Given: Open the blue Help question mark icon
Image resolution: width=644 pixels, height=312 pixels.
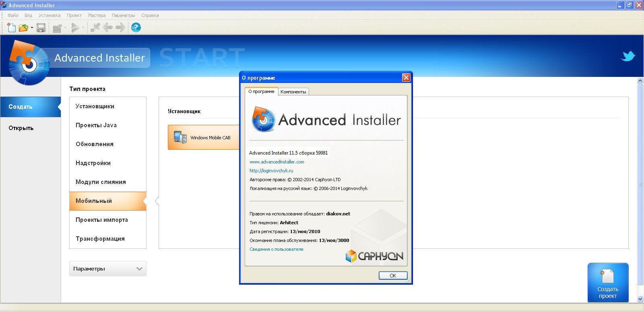Looking at the screenshot, I should click(x=136, y=28).
